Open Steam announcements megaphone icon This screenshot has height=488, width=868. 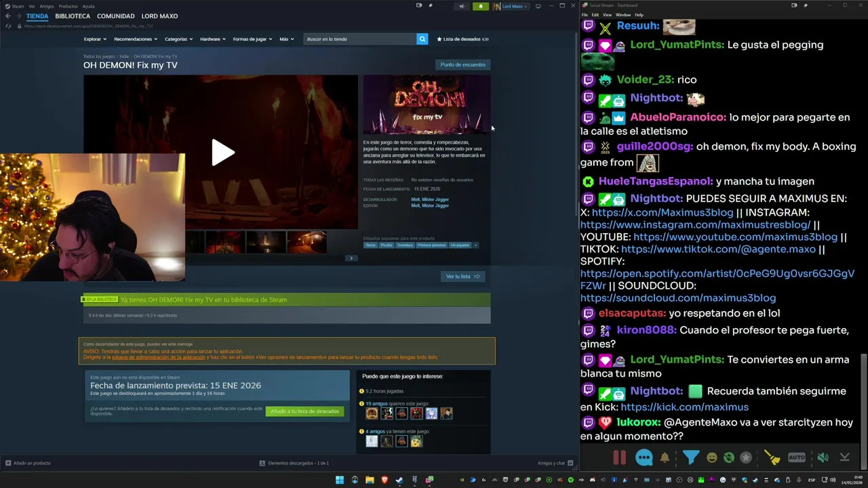tap(462, 6)
